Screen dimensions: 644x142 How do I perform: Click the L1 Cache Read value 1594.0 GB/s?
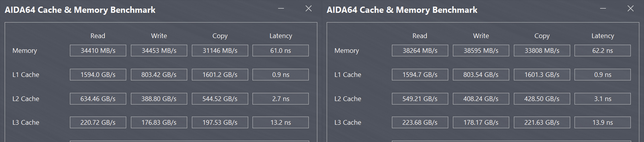[x=98, y=74]
